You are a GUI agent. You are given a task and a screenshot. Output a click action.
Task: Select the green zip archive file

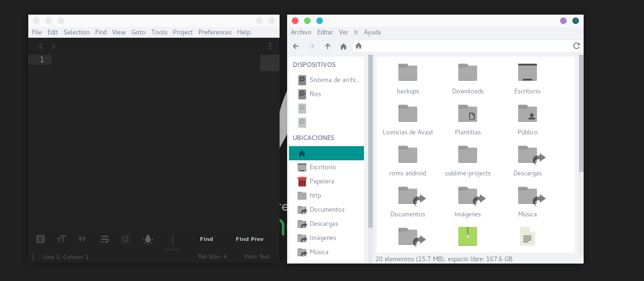click(x=468, y=236)
